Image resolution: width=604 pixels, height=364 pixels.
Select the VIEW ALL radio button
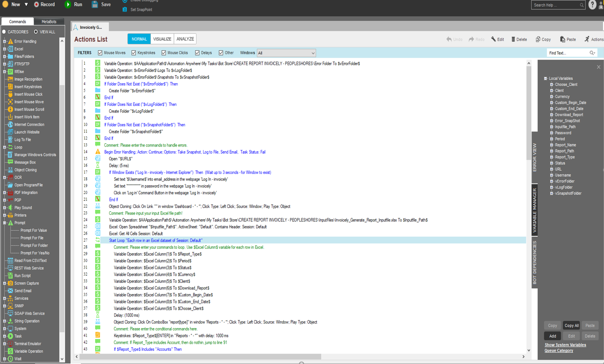pos(36,32)
